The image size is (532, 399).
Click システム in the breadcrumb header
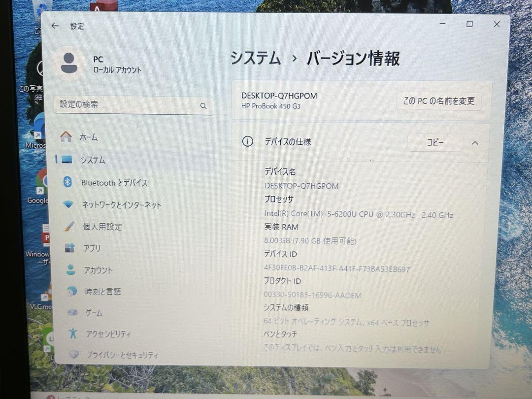[256, 58]
